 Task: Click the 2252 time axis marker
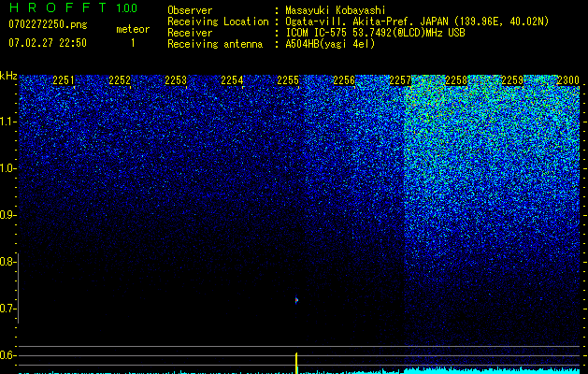(x=120, y=80)
